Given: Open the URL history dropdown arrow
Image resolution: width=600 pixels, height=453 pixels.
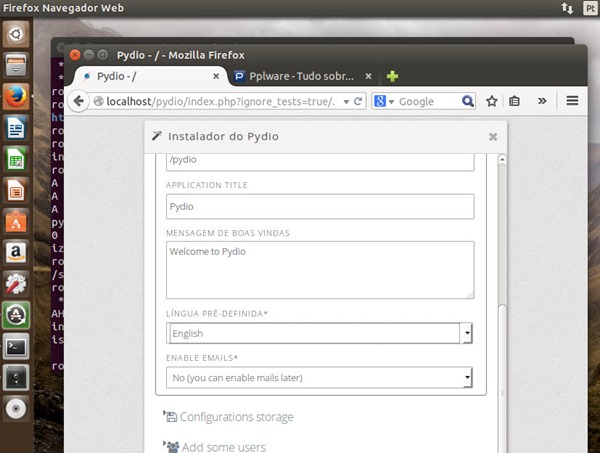Looking at the screenshot, I should click(x=346, y=102).
